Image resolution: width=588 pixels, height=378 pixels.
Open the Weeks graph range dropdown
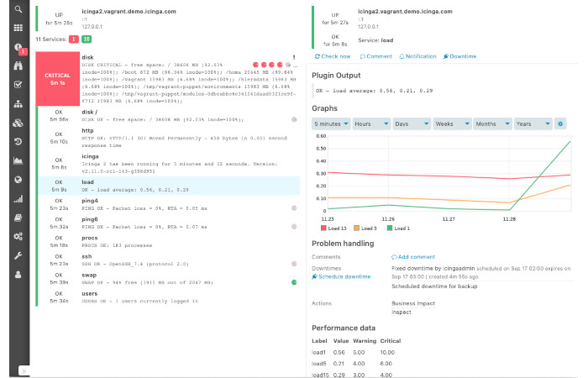[452, 123]
